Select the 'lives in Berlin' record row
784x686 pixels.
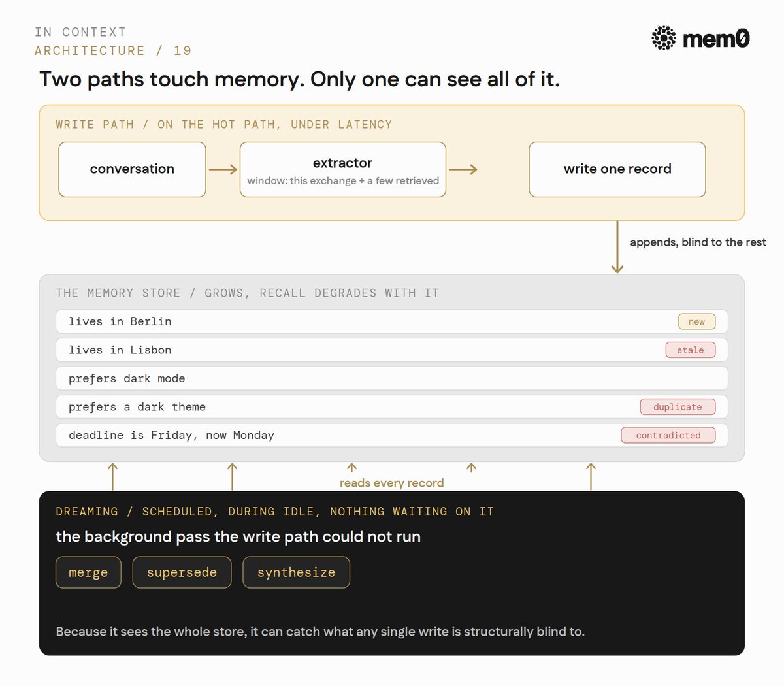coord(392,321)
